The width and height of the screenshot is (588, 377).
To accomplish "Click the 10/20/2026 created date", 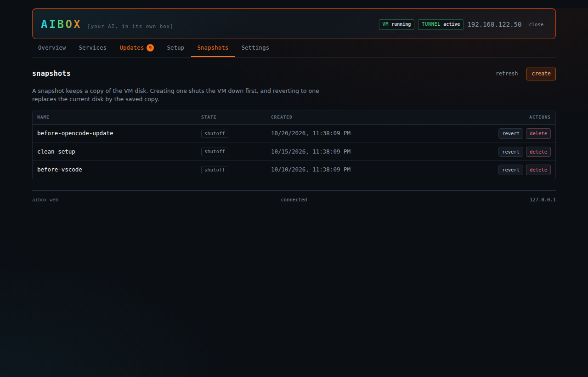I will 311,133.
